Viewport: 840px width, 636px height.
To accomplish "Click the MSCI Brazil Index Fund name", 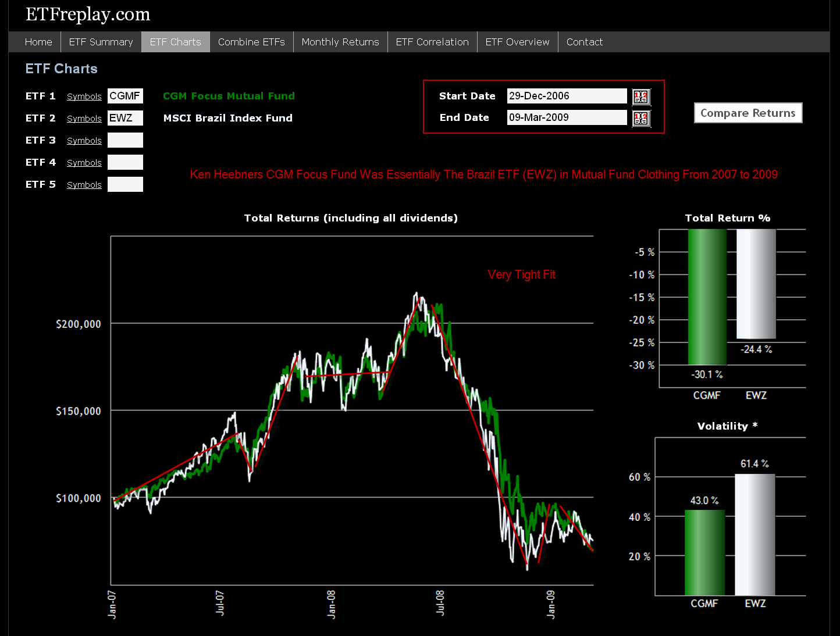I will [x=228, y=118].
